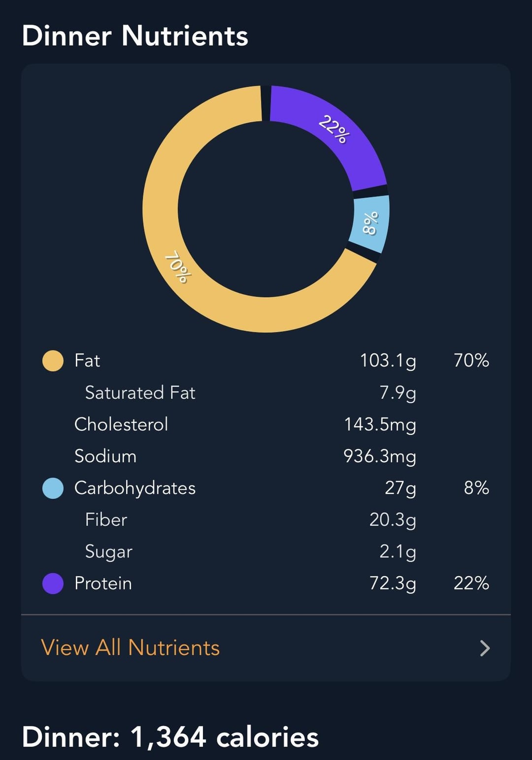Tap the 103.1g fat amount value
Viewport: 532px width, 760px height.
point(388,360)
